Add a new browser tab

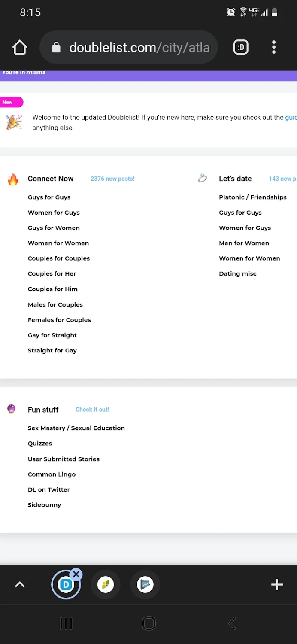click(277, 585)
